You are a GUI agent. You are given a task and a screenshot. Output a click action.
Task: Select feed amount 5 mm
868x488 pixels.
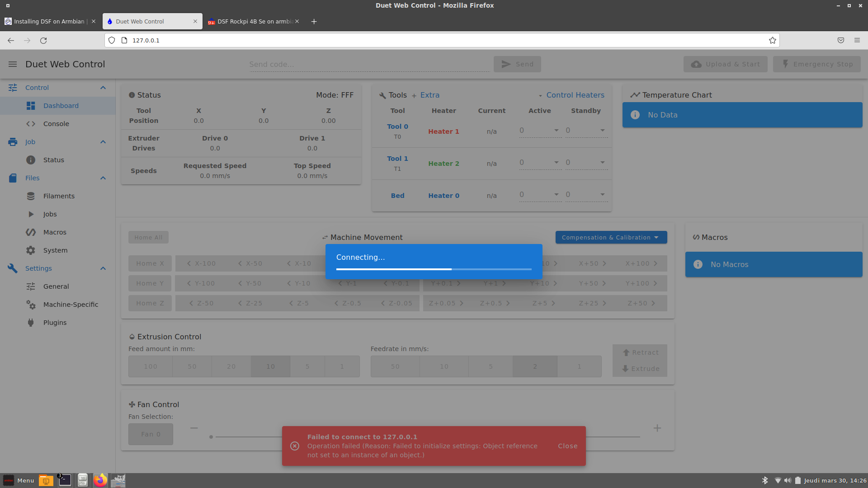307,366
